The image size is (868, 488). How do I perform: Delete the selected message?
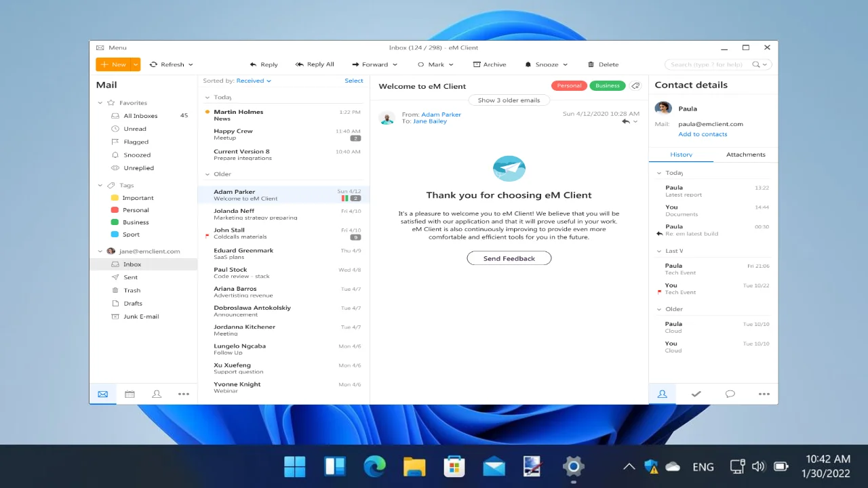(603, 64)
